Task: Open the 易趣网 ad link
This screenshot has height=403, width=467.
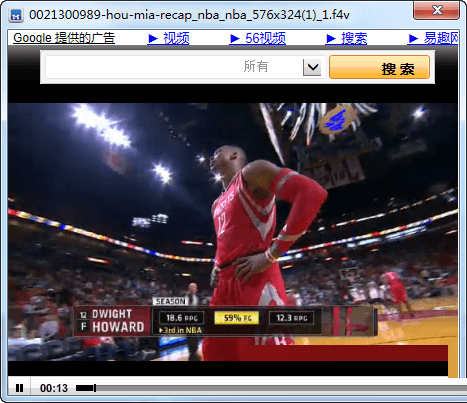Action: click(441, 38)
